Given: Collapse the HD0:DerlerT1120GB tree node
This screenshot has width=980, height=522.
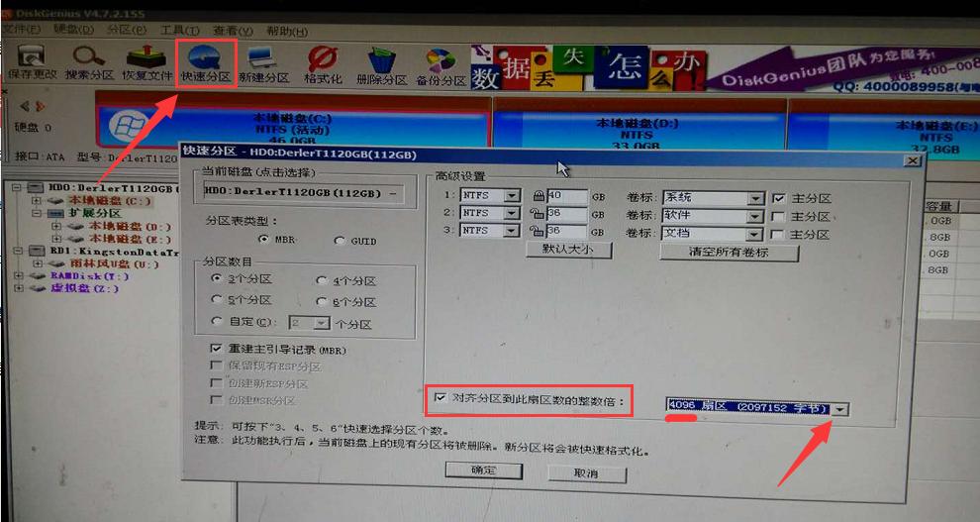Looking at the screenshot, I should tap(17, 188).
